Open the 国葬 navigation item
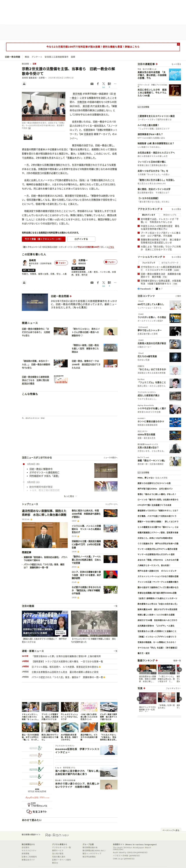The width and height of the screenshot is (186, 868). pyautogui.click(x=73, y=57)
